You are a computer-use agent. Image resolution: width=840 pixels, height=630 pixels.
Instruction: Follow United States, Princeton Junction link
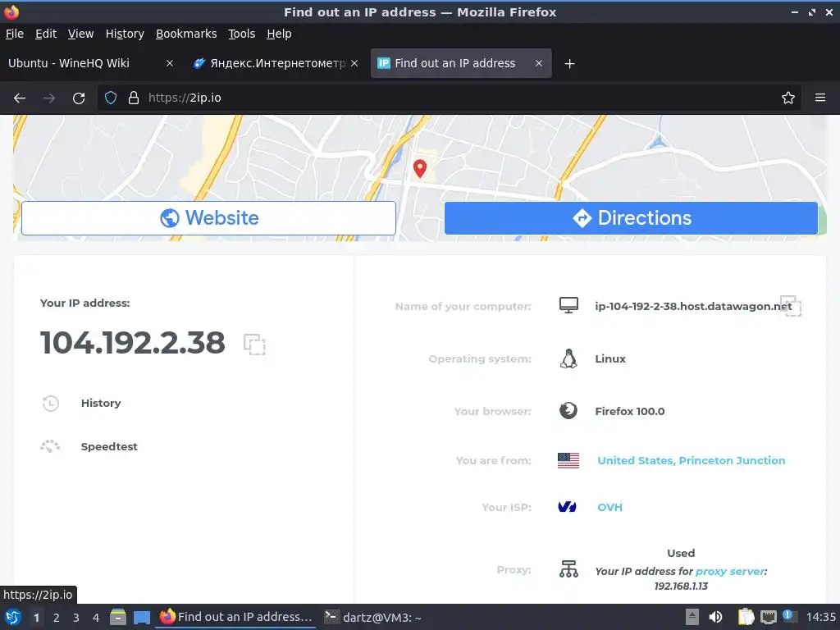691,460
